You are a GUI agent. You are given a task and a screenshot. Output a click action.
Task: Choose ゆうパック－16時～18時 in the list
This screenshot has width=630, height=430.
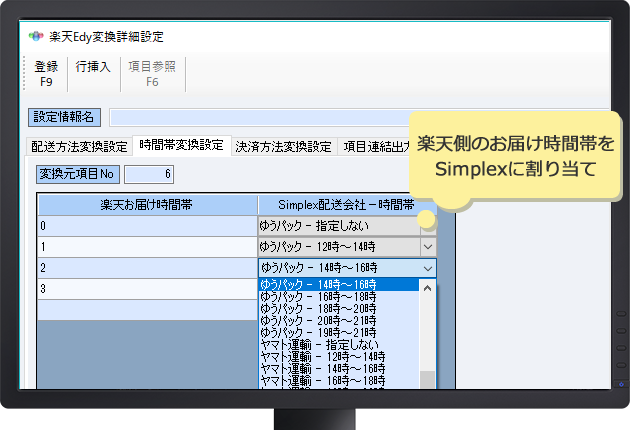pos(339,297)
